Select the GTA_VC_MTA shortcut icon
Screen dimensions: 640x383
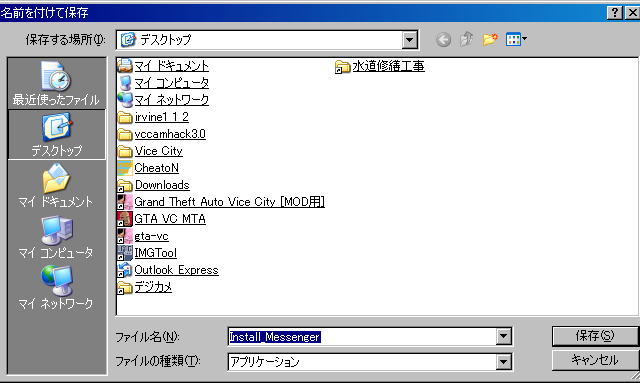tap(125, 219)
